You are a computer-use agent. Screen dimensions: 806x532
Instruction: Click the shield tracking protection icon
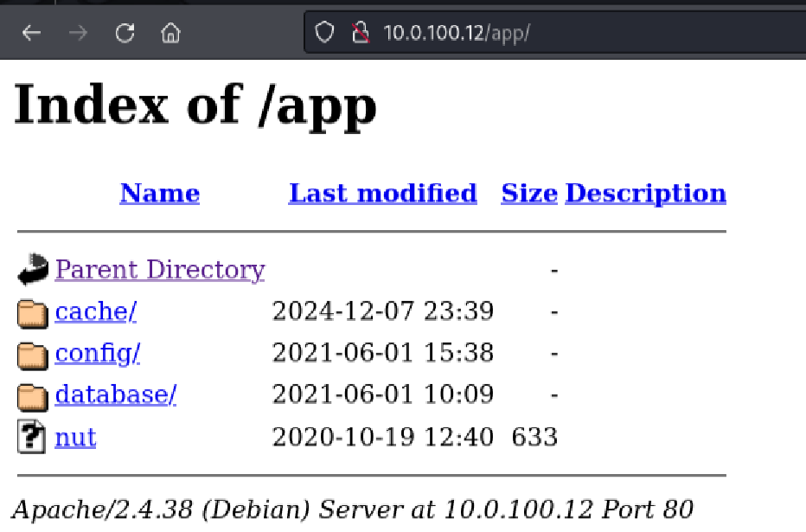[x=324, y=34]
